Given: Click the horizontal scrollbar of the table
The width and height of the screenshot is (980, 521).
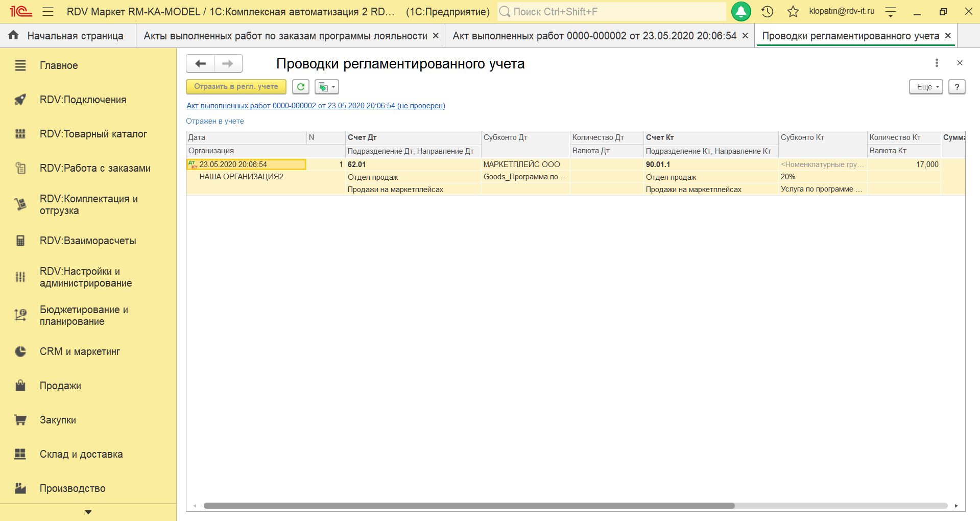Looking at the screenshot, I should pyautogui.click(x=468, y=506).
